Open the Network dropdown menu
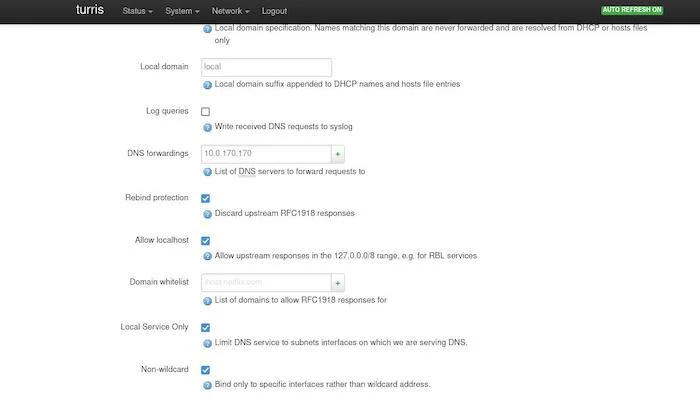The image size is (700, 397). pyautogui.click(x=230, y=11)
